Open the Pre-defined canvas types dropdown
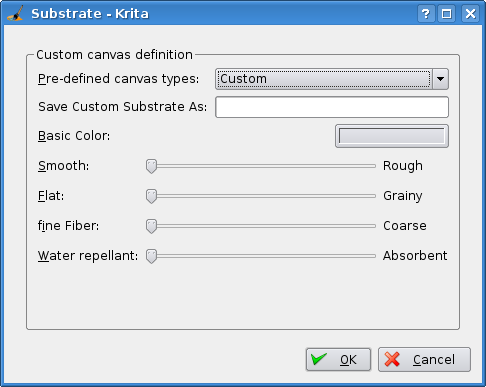This screenshot has width=486, height=387. (x=332, y=79)
